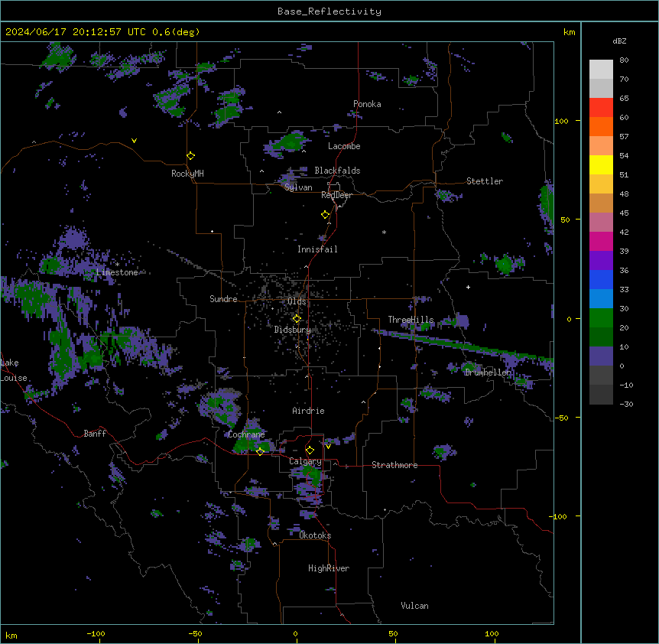The width and height of the screenshot is (659, 644).
Task: Click the Base_Reflectivity title text
Action: tap(329, 11)
